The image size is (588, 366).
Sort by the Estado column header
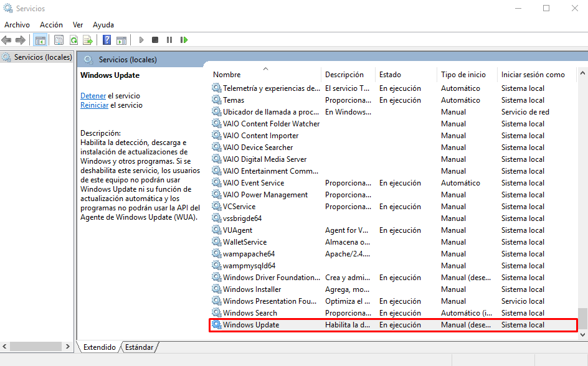tap(406, 75)
